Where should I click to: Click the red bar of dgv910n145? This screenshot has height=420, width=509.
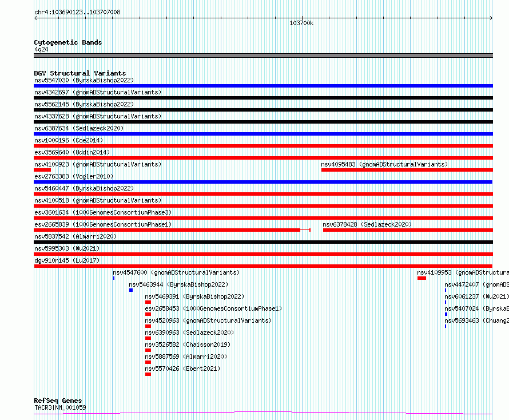pos(263,266)
